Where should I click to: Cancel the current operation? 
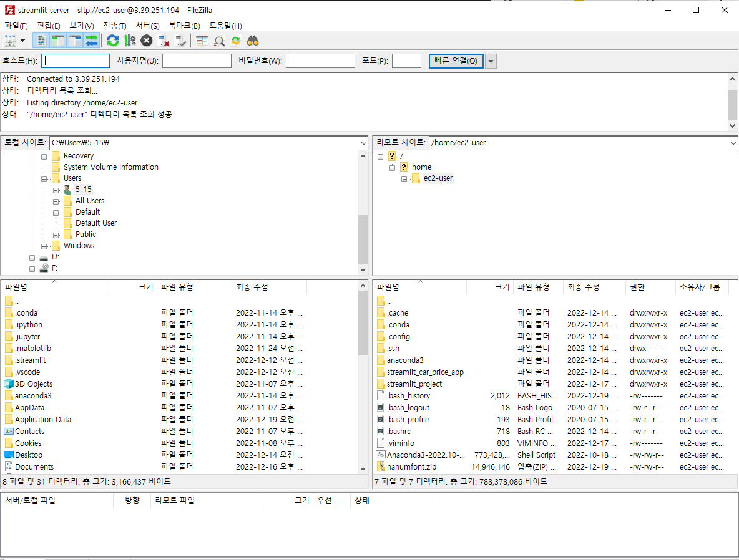[x=147, y=41]
